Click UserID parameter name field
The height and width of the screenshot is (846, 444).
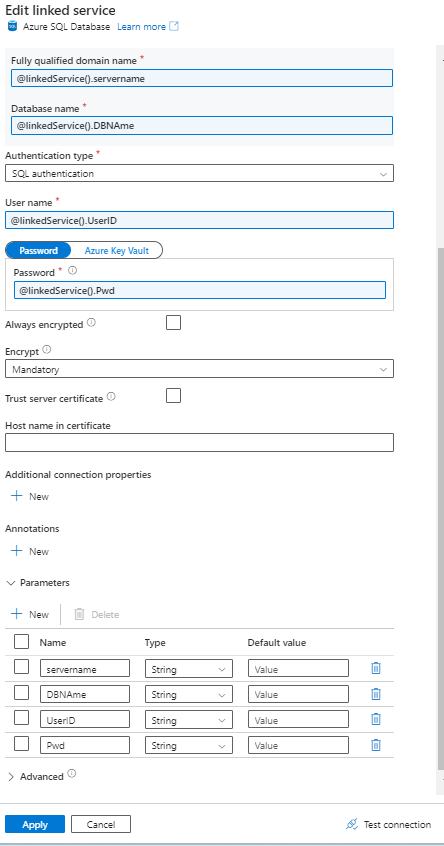pyautogui.click(x=85, y=720)
